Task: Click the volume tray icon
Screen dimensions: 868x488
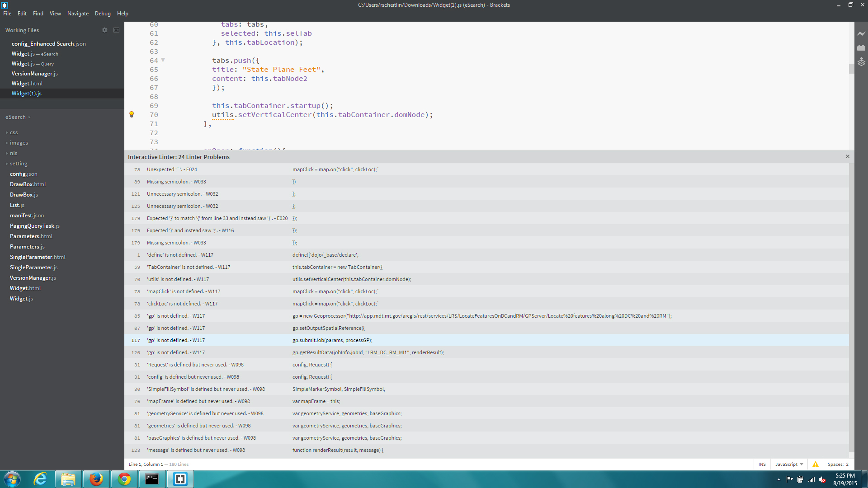Action: click(x=822, y=479)
